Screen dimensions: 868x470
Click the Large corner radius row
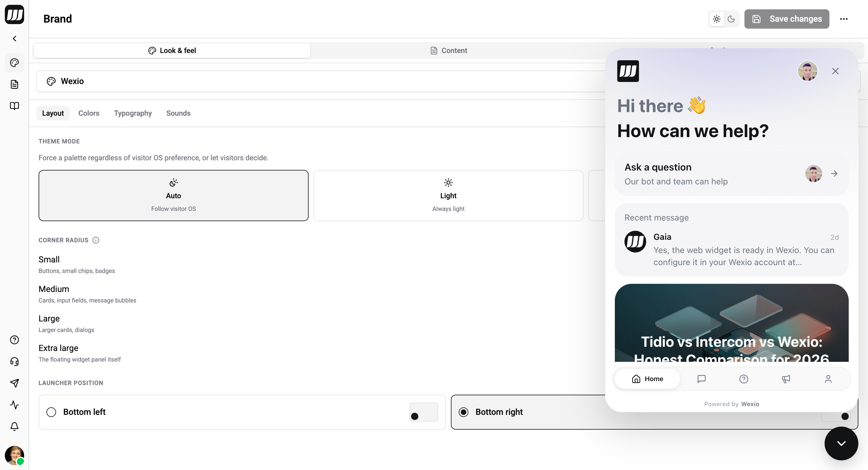[66, 324]
